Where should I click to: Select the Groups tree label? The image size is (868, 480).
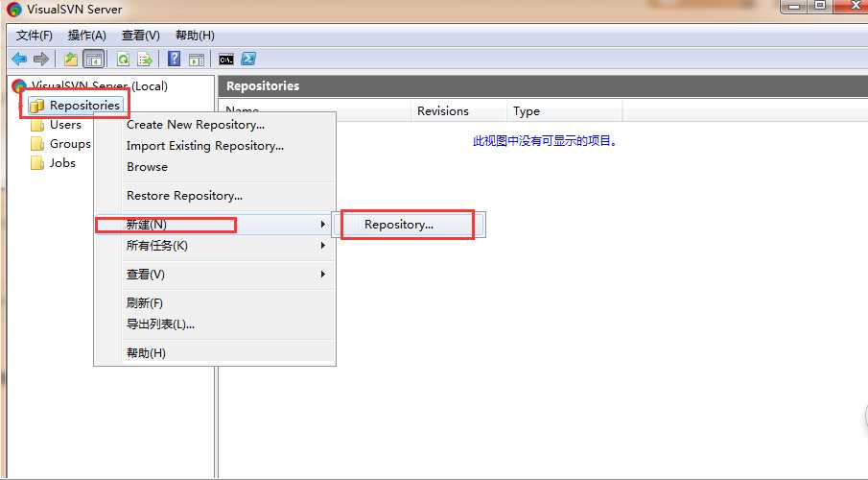tap(70, 144)
